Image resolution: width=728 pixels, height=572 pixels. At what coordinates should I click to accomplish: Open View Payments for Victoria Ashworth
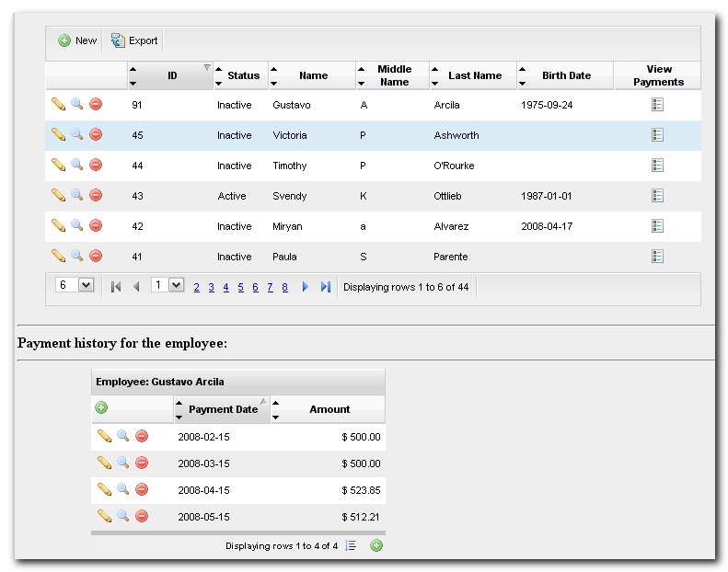pos(657,135)
